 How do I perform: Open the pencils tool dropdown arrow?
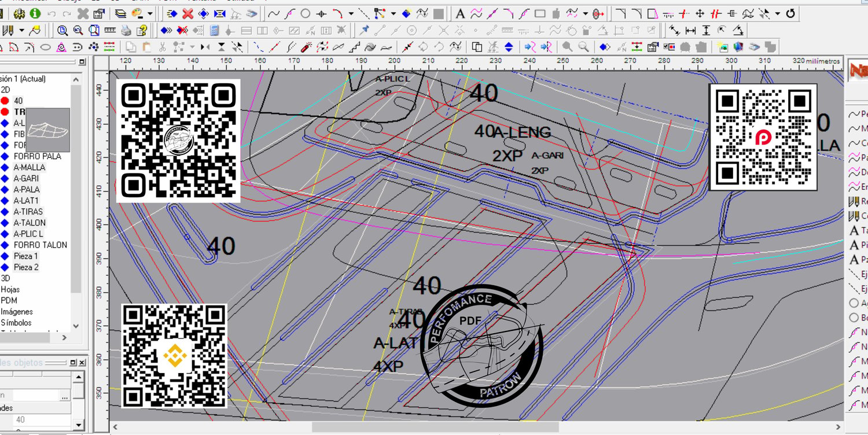point(22,30)
